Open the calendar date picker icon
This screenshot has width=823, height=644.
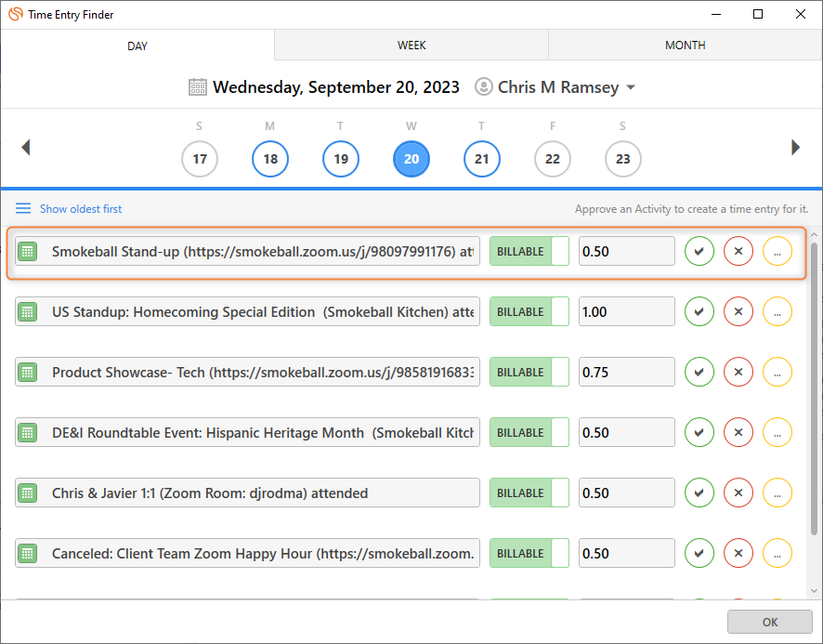pyautogui.click(x=197, y=86)
